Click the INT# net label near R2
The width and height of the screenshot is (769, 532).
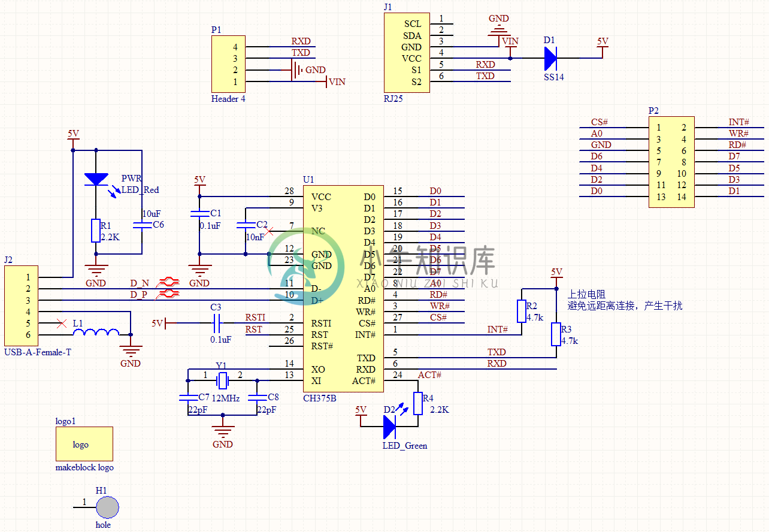click(x=497, y=329)
